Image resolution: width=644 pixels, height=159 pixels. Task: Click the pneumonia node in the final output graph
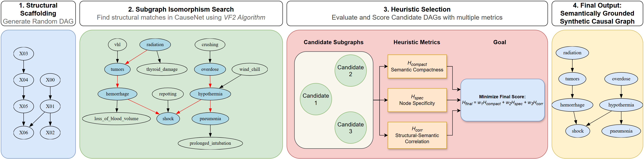(x=621, y=131)
